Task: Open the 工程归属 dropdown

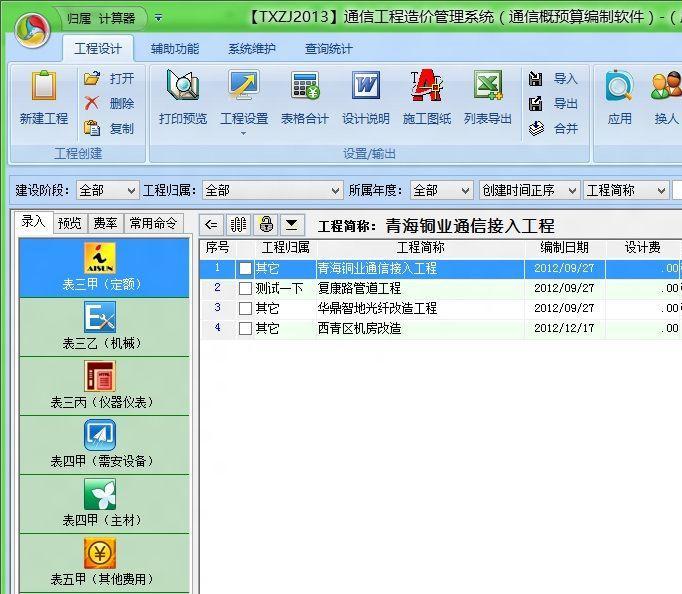Action: 273,190
